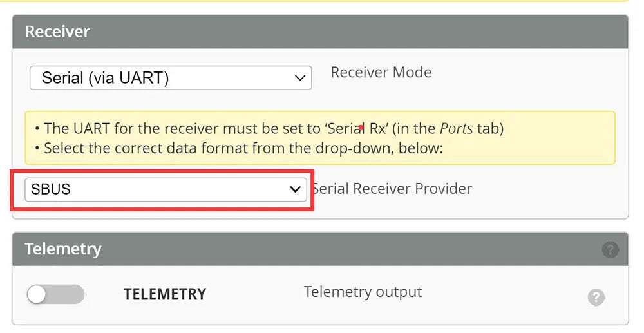Click the 'Serial (via UART)' selected value text
This screenshot has width=644, height=333.
pyautogui.click(x=105, y=78)
